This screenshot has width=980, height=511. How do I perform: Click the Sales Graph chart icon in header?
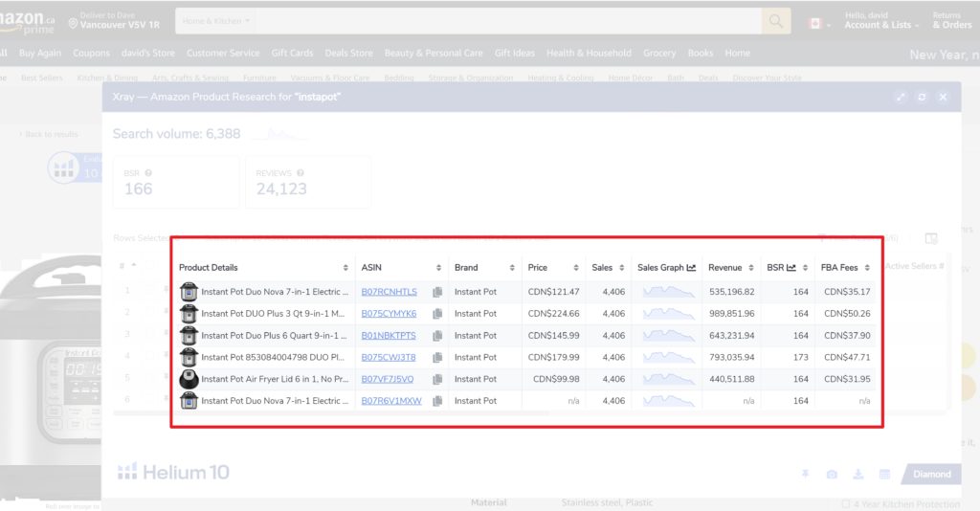(x=691, y=268)
